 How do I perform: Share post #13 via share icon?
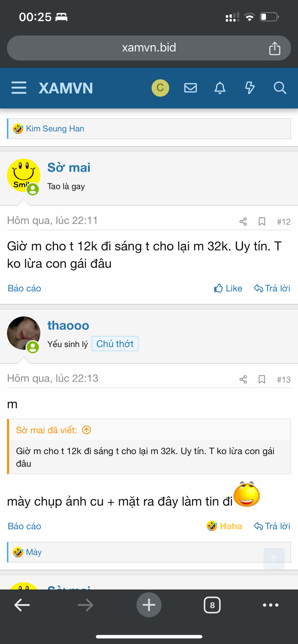pyautogui.click(x=243, y=379)
